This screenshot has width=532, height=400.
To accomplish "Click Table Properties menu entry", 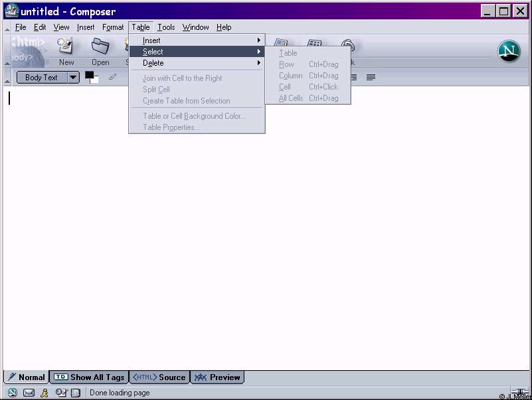I will click(197, 127).
